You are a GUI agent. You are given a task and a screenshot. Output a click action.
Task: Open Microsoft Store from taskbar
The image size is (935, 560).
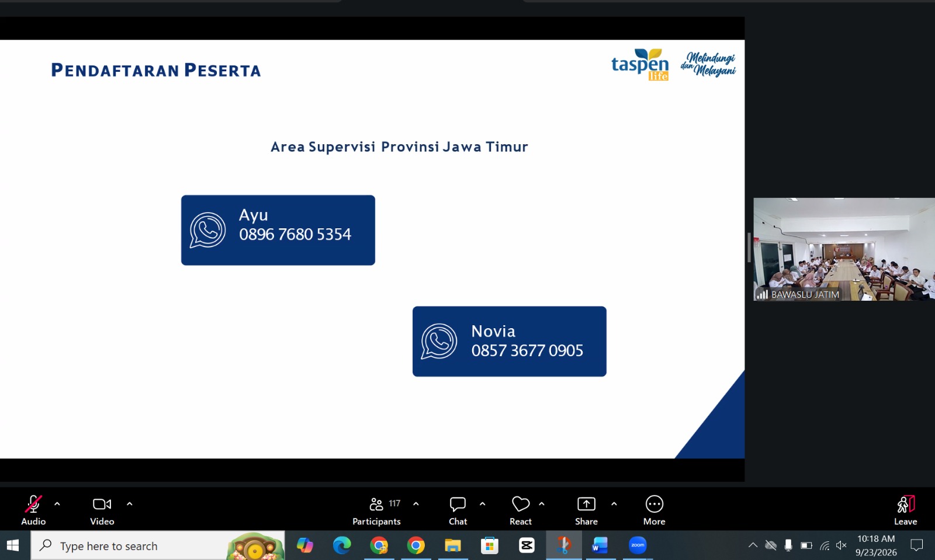click(490, 545)
